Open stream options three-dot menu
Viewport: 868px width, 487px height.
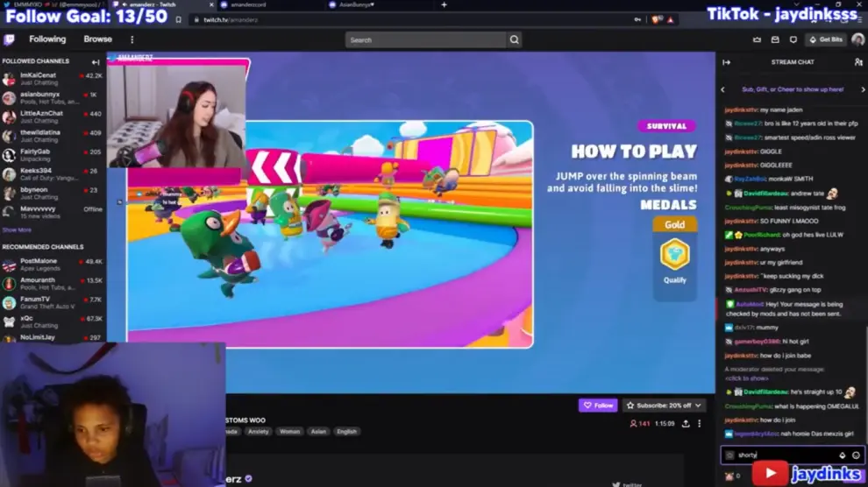699,424
